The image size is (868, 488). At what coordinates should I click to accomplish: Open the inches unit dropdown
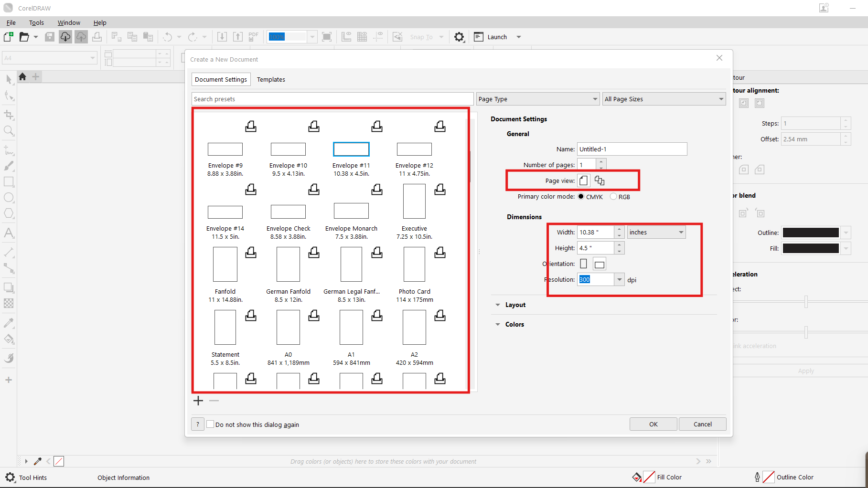[656, 232]
